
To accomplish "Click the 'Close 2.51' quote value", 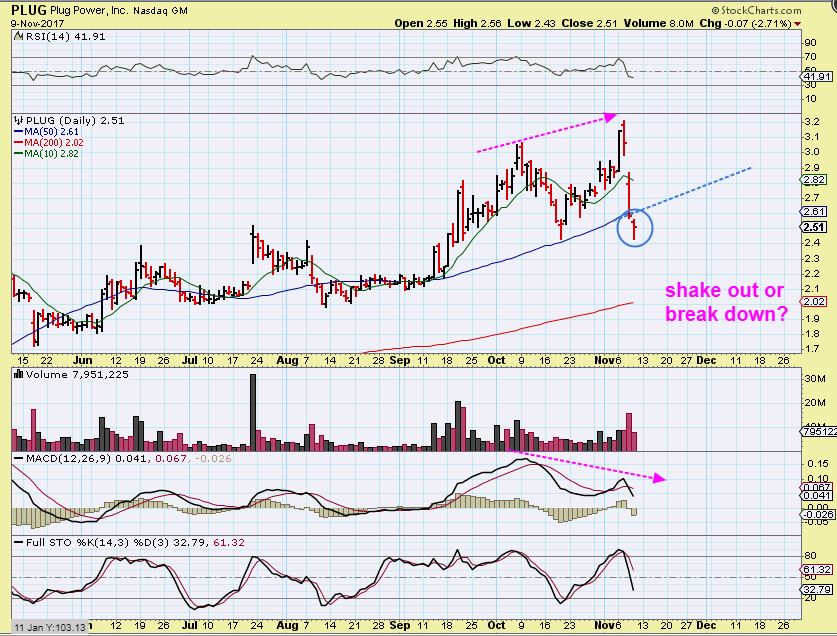I will point(589,23).
